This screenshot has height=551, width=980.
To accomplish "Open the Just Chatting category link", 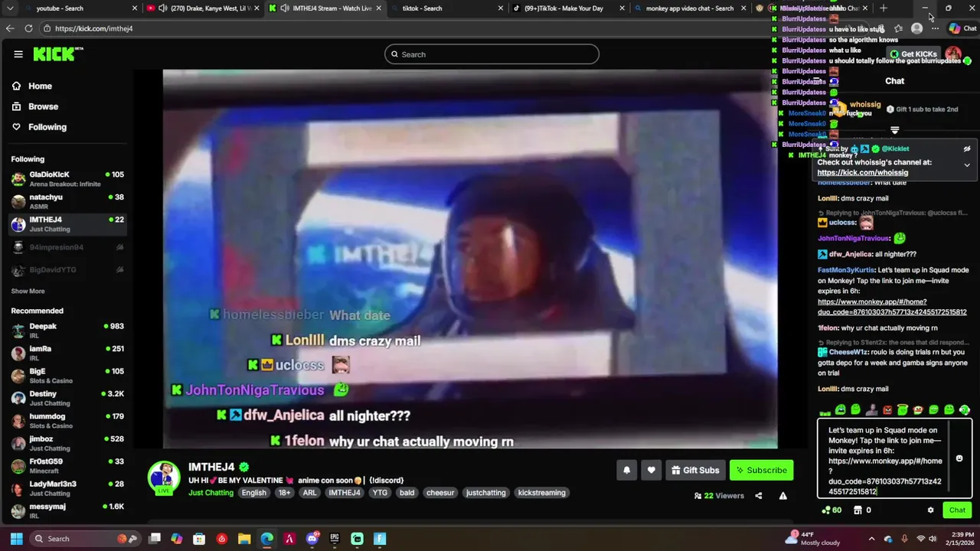I will point(211,493).
